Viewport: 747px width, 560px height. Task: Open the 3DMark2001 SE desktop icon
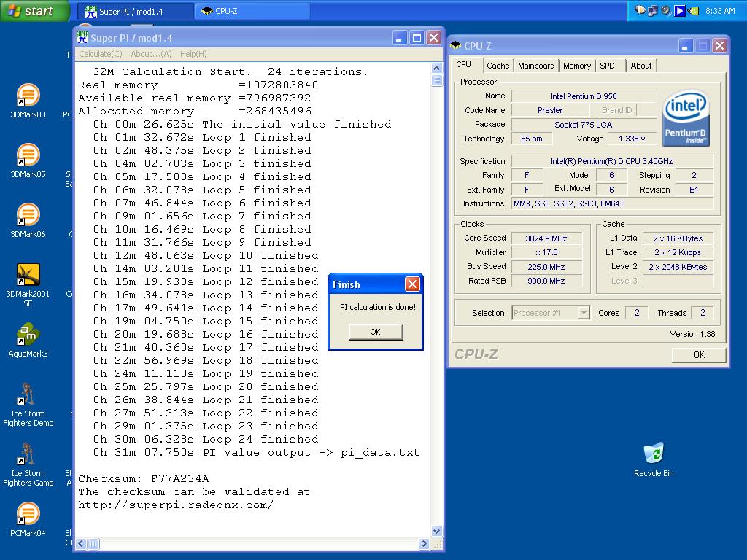pos(28,285)
